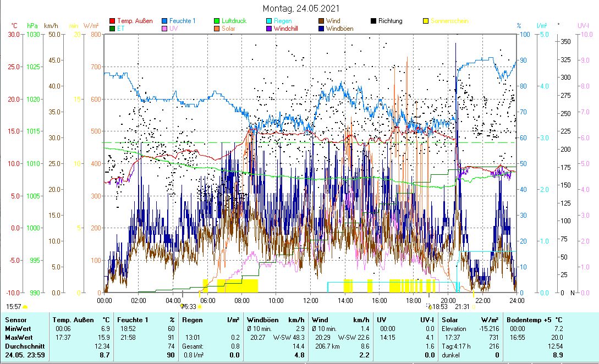Click the '24:00' time axis label
The height and width of the screenshot is (364, 599).
[517, 301]
